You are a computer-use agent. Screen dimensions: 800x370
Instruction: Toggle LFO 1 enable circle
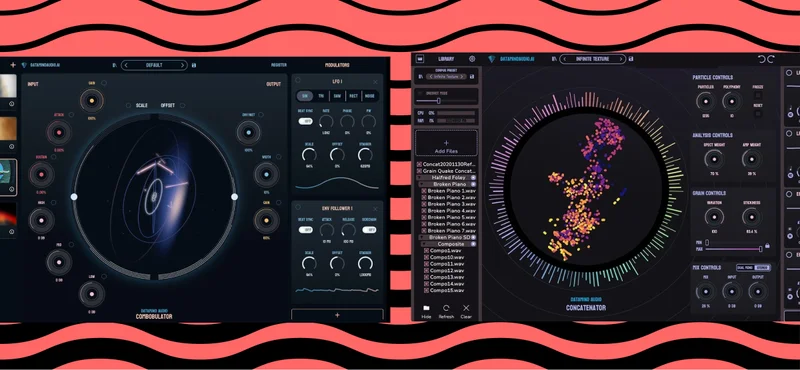click(298, 80)
